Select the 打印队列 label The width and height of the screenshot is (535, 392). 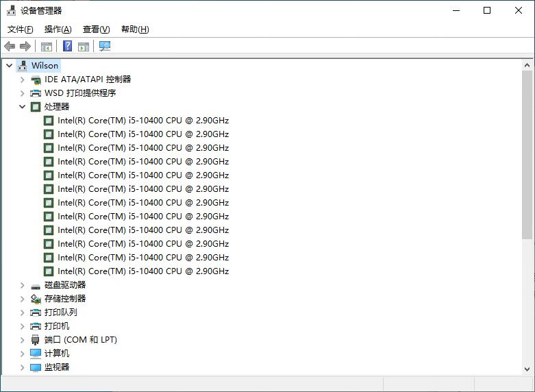pos(61,313)
